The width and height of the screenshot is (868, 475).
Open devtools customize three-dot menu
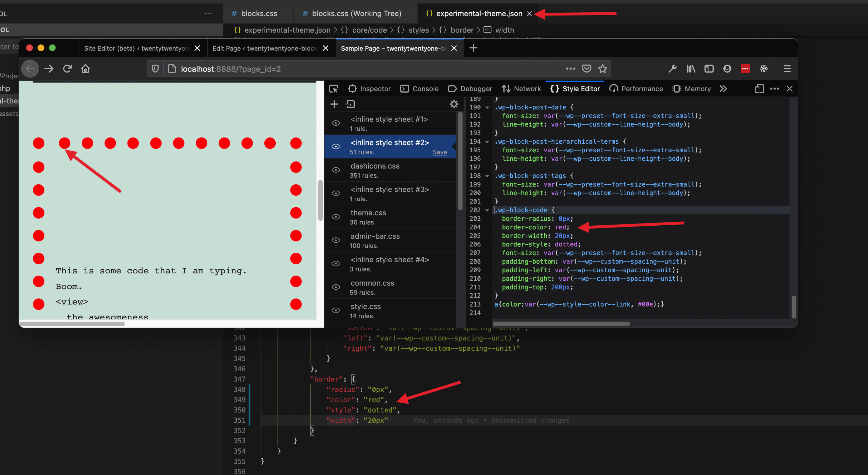point(775,89)
